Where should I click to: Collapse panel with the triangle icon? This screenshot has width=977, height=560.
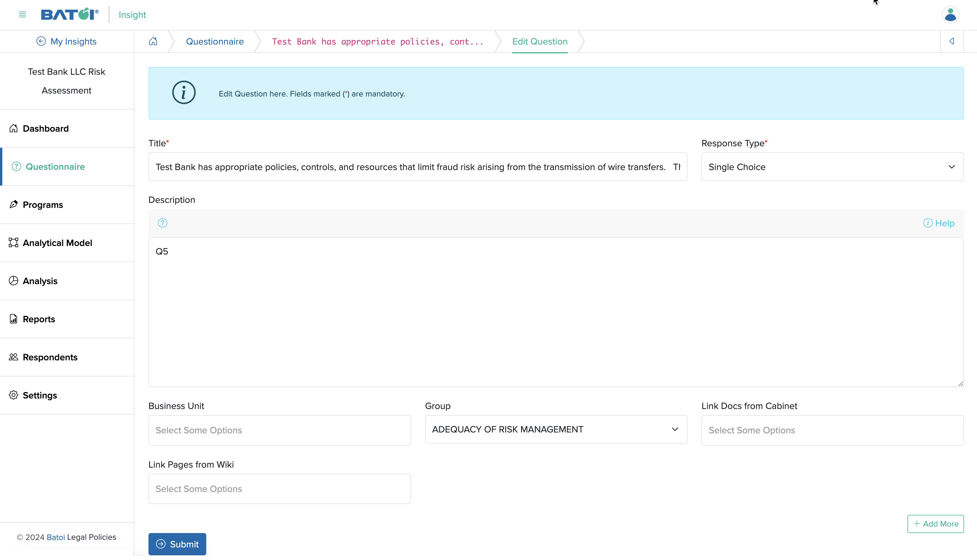pyautogui.click(x=951, y=41)
